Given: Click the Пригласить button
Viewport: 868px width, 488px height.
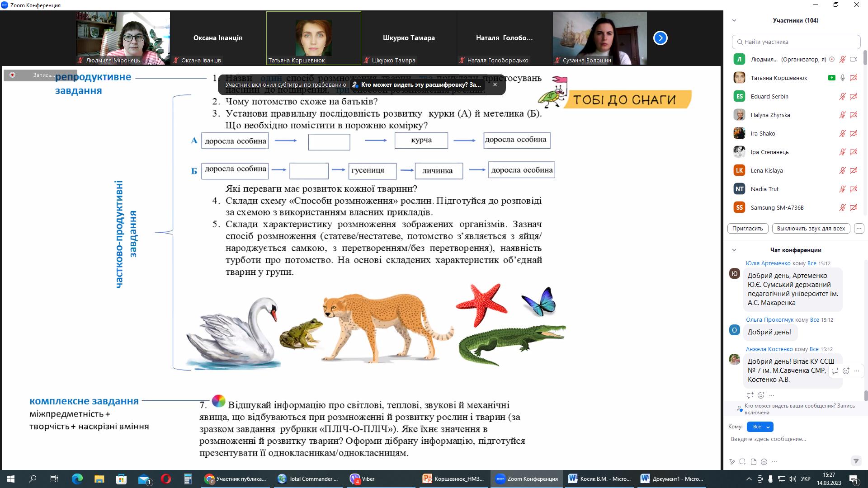Looking at the screenshot, I should pyautogui.click(x=747, y=228).
